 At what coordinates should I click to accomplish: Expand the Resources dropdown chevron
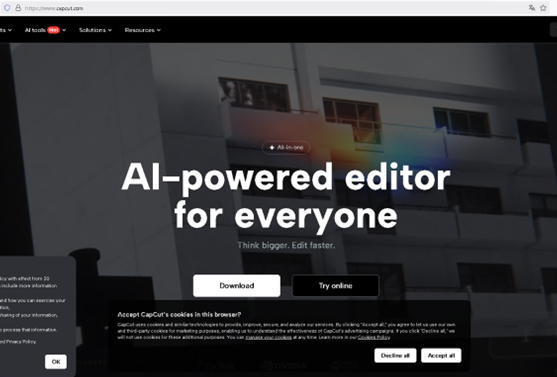tap(159, 30)
